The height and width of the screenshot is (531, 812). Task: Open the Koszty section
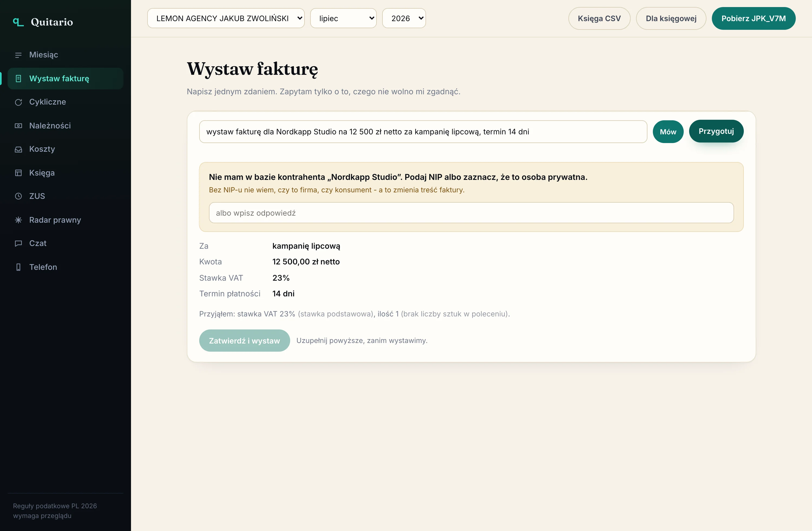pyautogui.click(x=66, y=149)
